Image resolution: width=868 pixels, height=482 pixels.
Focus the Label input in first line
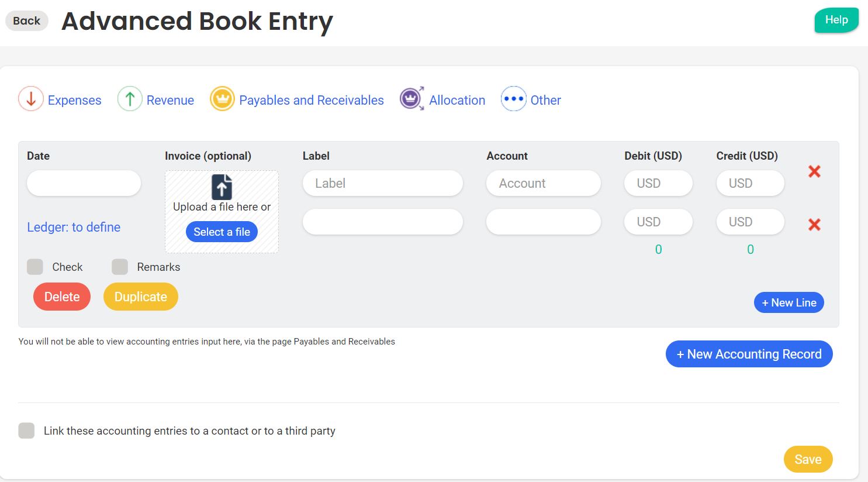click(x=383, y=183)
